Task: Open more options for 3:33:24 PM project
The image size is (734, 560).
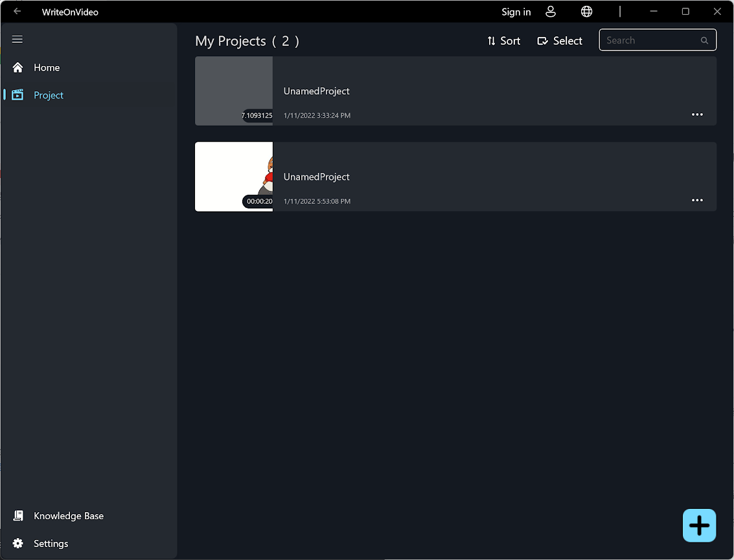Action: pyautogui.click(x=697, y=115)
